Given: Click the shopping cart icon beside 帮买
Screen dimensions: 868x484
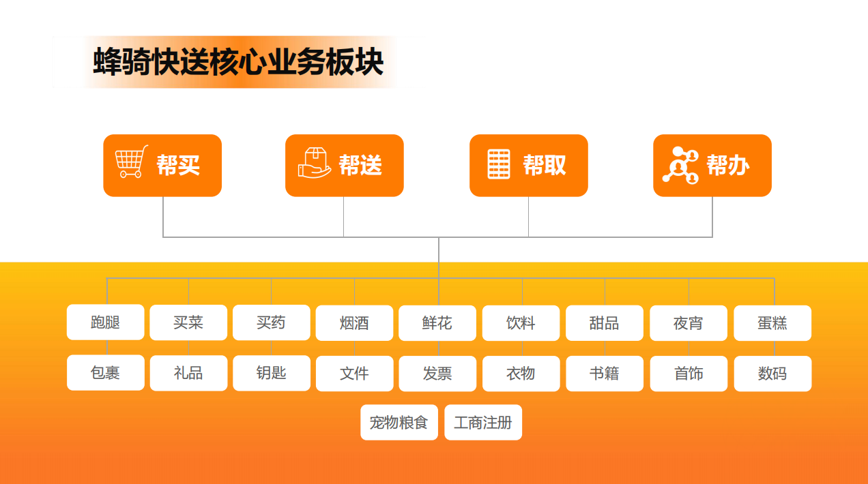Looking at the screenshot, I should [132, 162].
